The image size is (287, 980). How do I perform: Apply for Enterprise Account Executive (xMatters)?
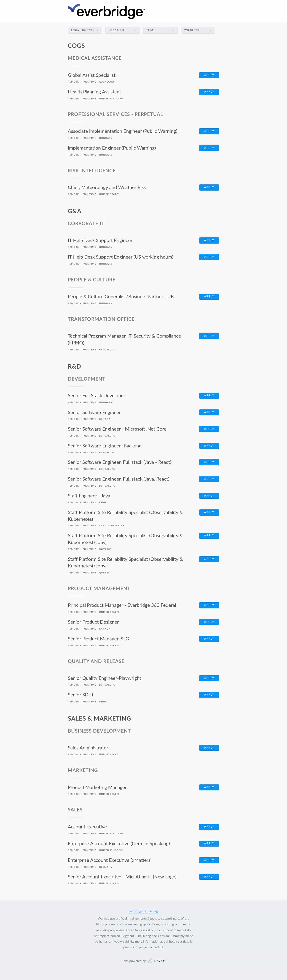tap(209, 860)
